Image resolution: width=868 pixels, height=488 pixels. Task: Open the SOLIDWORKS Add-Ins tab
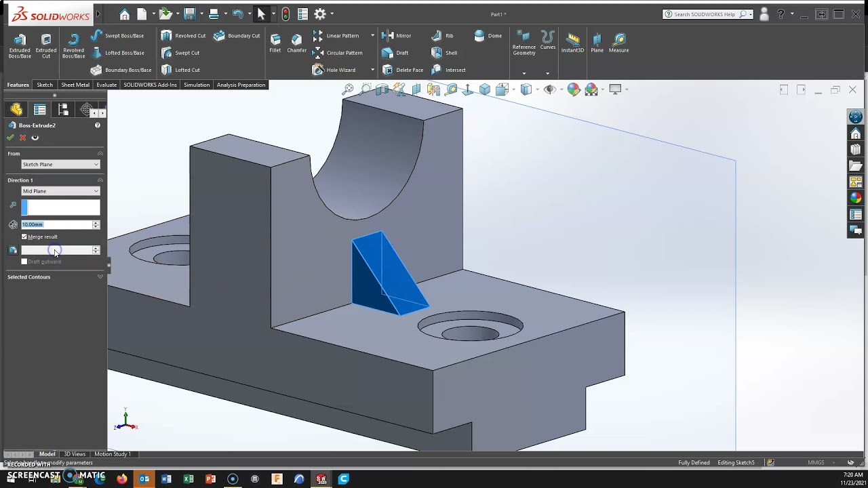point(150,85)
